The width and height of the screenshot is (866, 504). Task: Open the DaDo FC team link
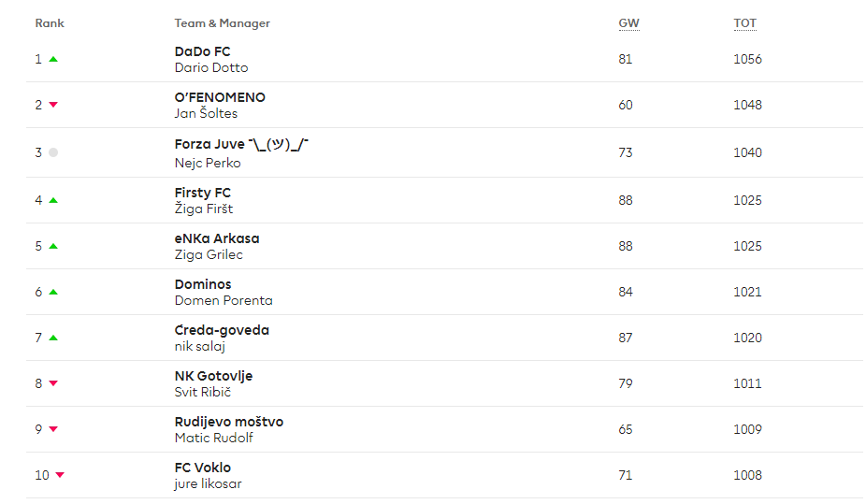click(202, 51)
